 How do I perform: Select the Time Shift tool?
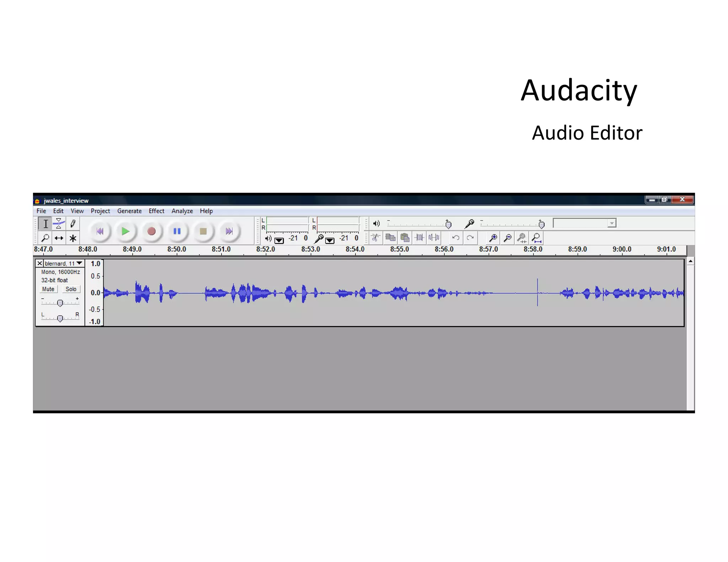click(59, 238)
